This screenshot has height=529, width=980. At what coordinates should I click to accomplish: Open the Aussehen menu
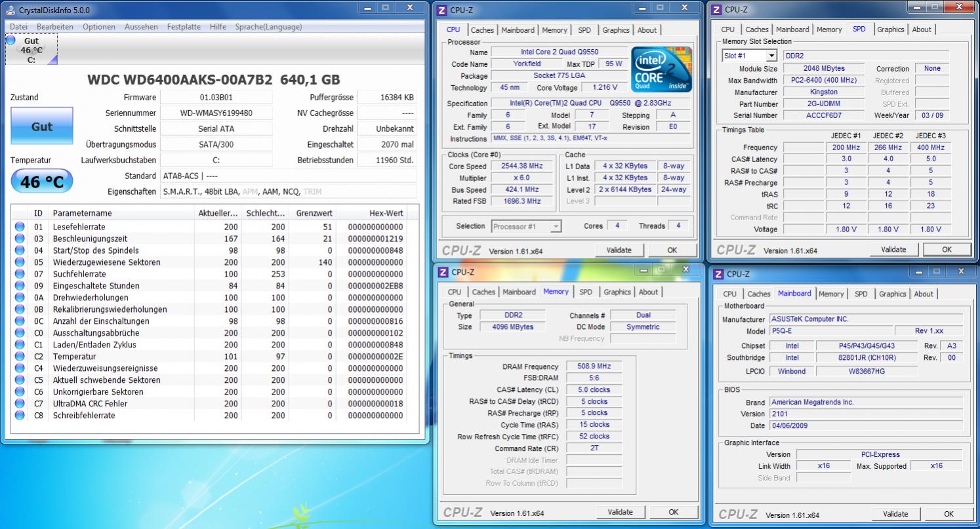[x=141, y=27]
